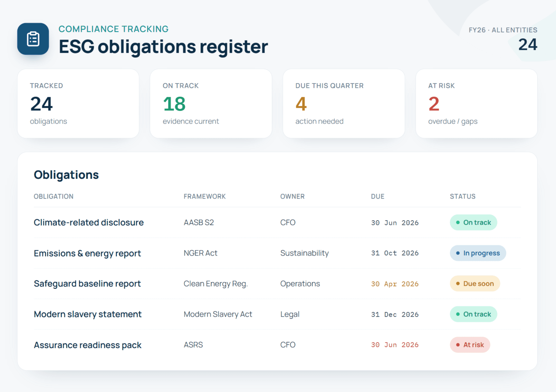Screen dimensions: 556x392
Task: Click the Framework column header
Action: (x=205, y=196)
